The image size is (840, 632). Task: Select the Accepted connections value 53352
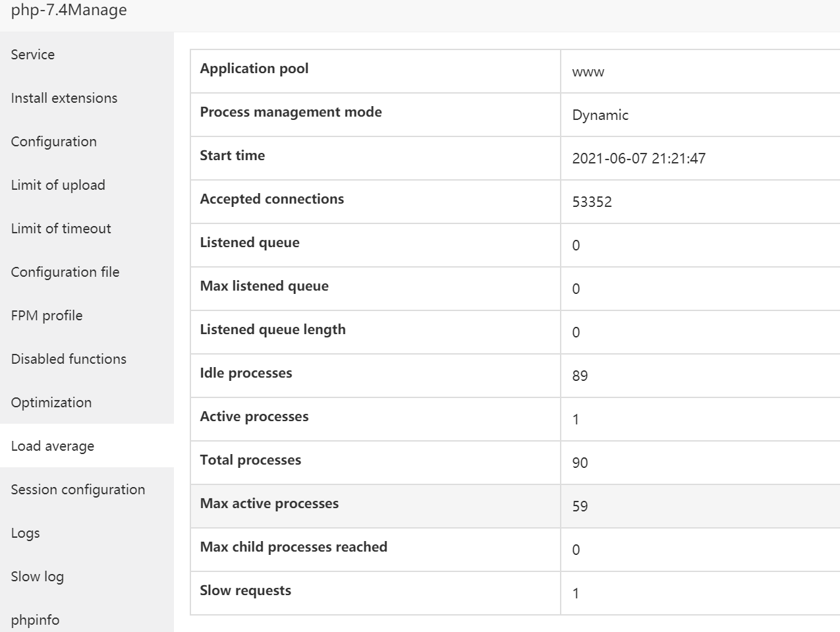click(592, 202)
